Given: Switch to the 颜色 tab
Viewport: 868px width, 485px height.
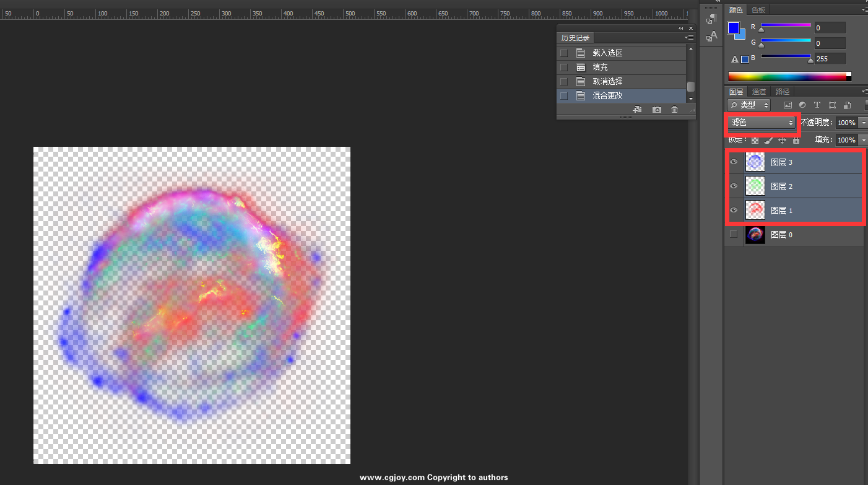Looking at the screenshot, I should pyautogui.click(x=736, y=10).
